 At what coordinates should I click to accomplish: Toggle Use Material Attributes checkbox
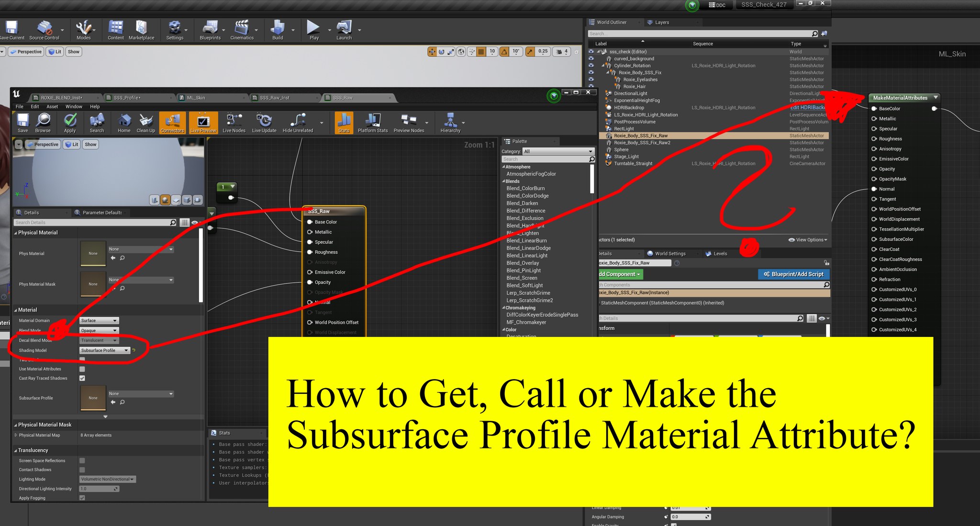[82, 369]
